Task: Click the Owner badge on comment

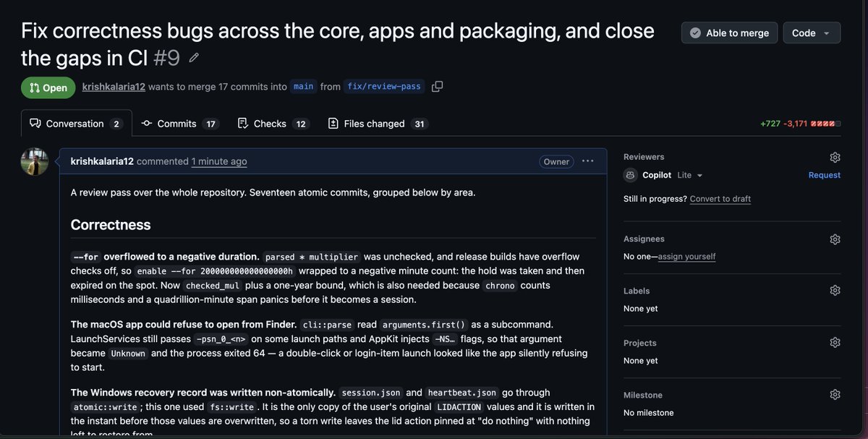Action: tap(556, 162)
